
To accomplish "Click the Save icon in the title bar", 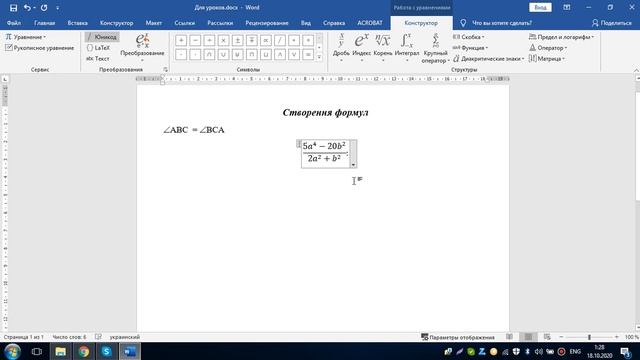I will pyautogui.click(x=13, y=8).
